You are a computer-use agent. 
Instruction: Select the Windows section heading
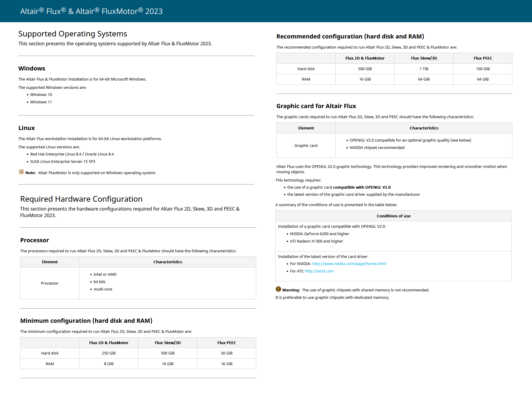[x=32, y=68]
